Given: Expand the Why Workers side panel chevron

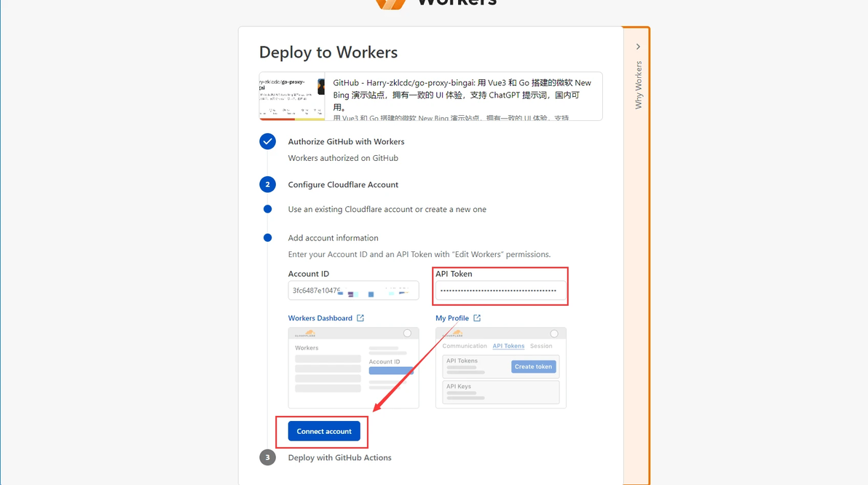Looking at the screenshot, I should click(x=638, y=47).
